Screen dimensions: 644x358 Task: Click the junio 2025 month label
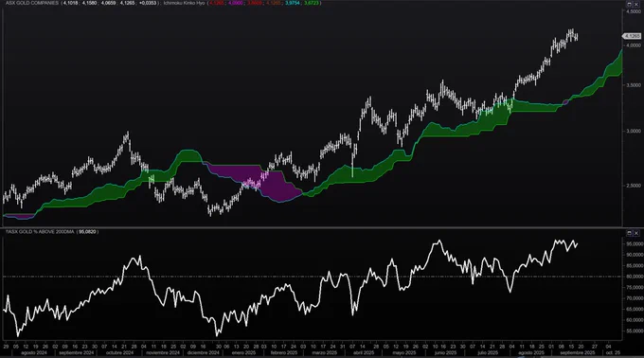point(446,353)
